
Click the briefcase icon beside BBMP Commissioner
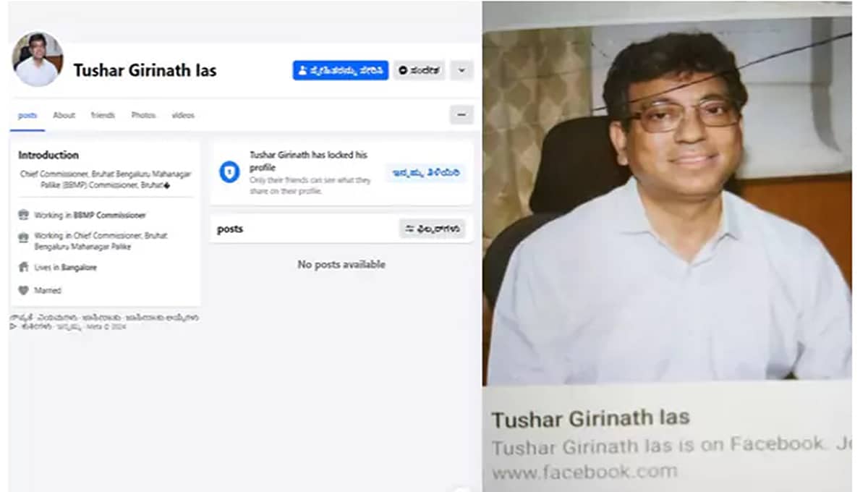(x=23, y=215)
